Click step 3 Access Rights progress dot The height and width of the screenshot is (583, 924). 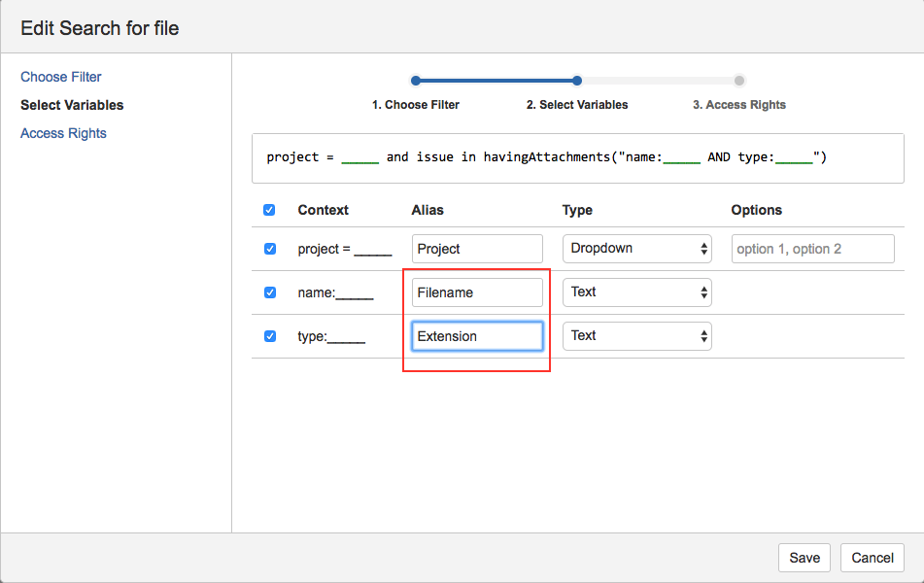tap(739, 81)
